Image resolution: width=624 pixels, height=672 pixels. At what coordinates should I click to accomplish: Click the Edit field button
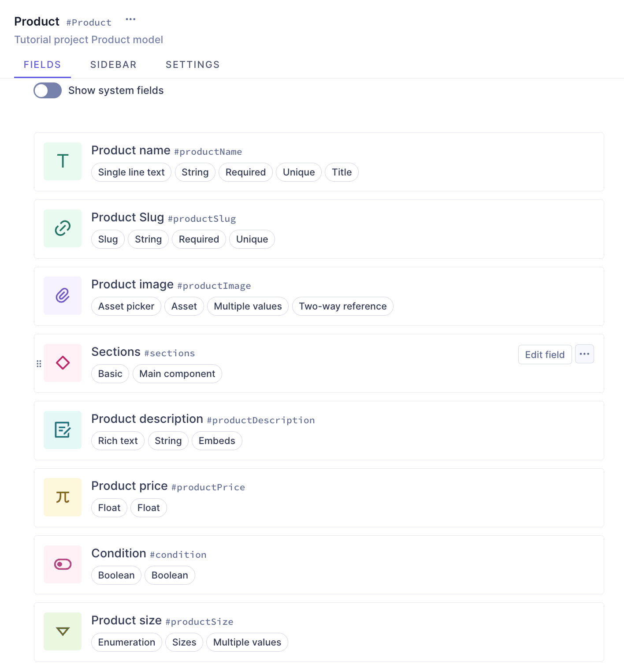545,355
